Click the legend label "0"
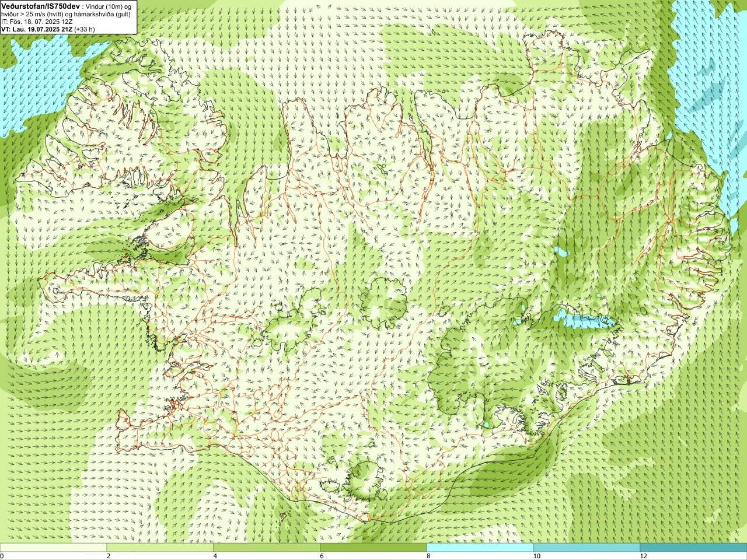Viewport: 747px width, 560px height. pyautogui.click(x=2, y=556)
